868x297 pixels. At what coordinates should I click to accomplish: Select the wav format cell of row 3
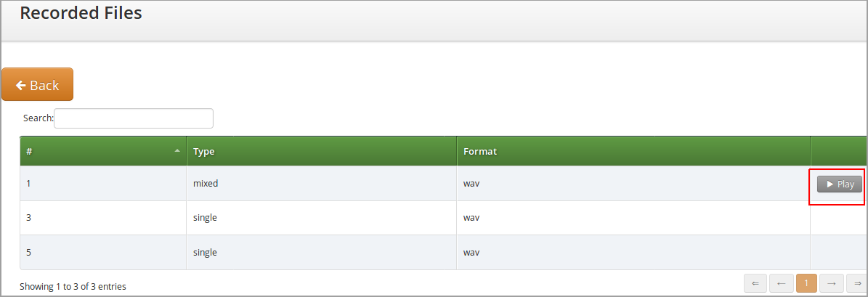pyautogui.click(x=471, y=218)
